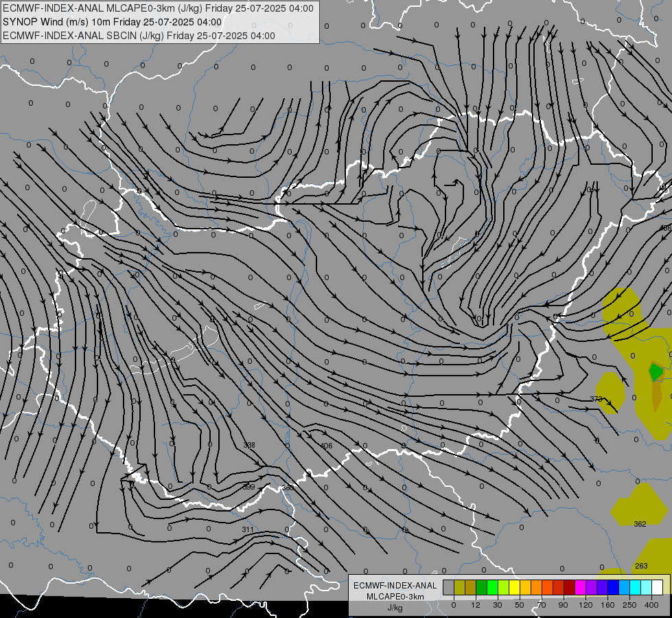Pick the dark green legend swatch
This screenshot has height=618, width=672.
click(x=482, y=588)
